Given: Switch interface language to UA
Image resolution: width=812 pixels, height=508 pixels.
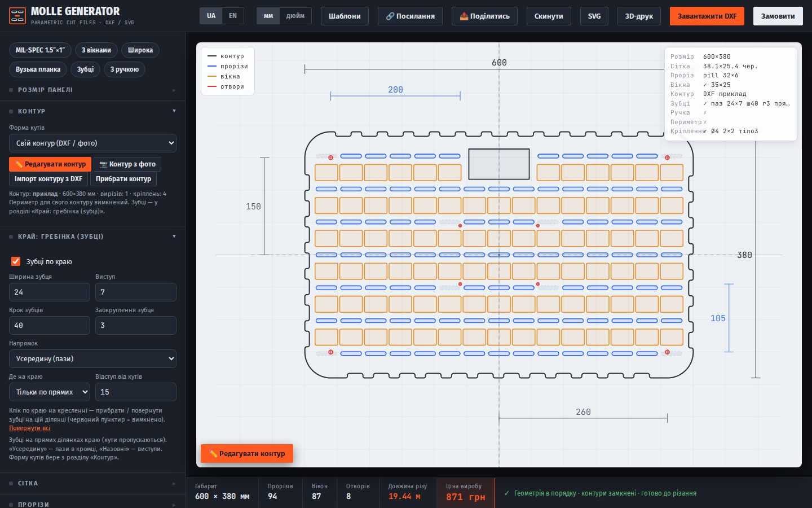Looking at the screenshot, I should tap(211, 16).
